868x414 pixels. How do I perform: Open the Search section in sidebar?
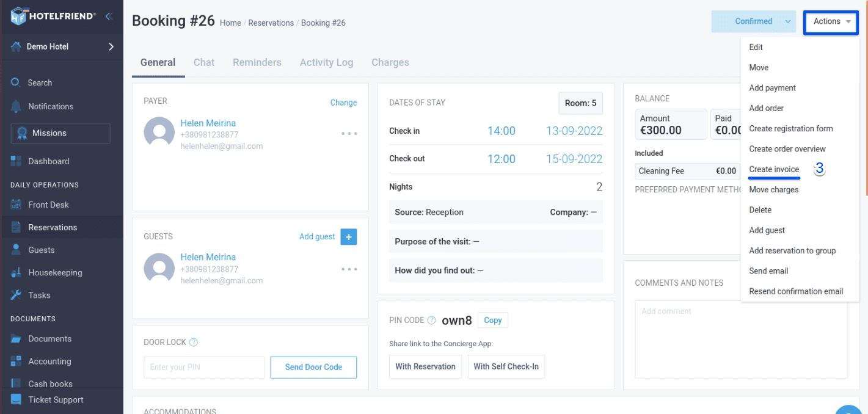click(40, 82)
